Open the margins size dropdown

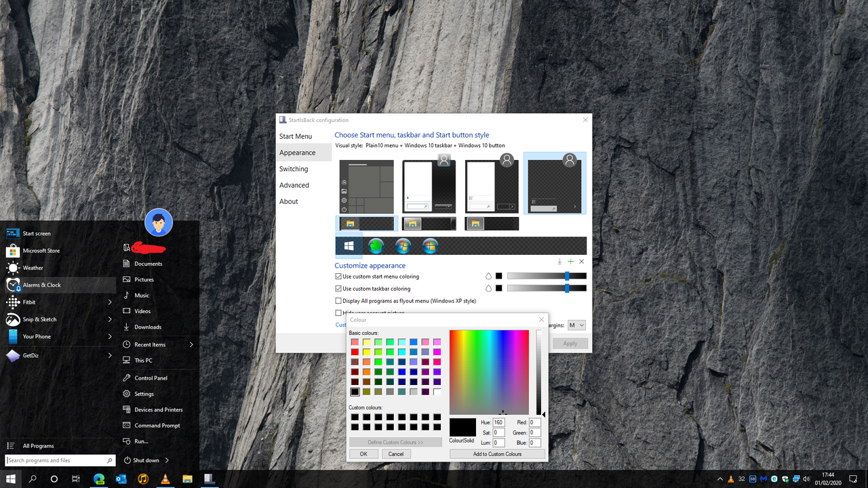[576, 325]
